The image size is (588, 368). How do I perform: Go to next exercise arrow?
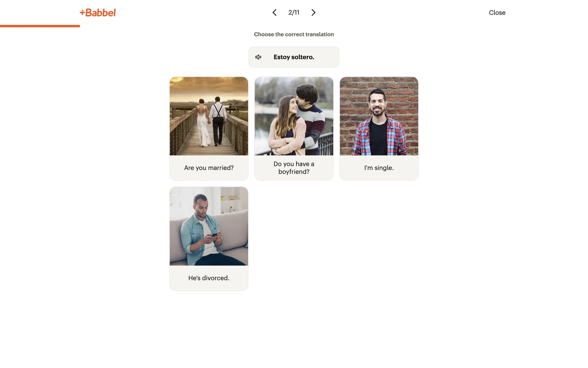click(x=313, y=13)
